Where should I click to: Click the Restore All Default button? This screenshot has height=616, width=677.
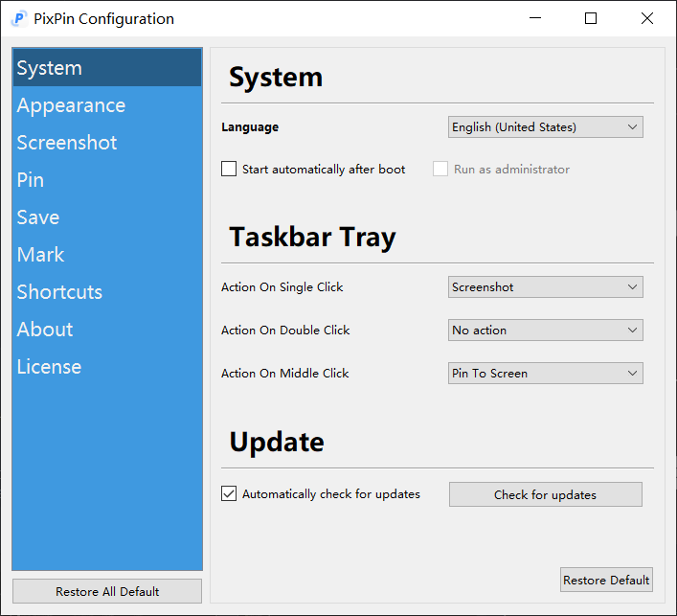107,591
